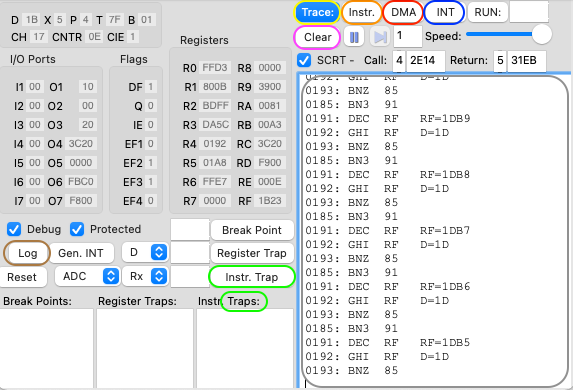Click the Register Traps list box
This screenshot has width=573, height=390.
[145, 349]
